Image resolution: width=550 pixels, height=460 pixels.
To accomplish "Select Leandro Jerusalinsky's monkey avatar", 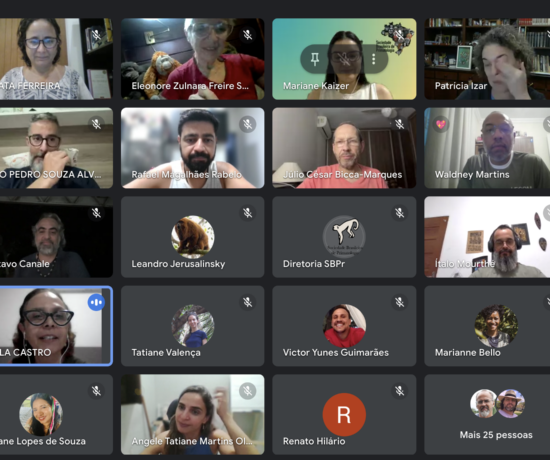I will click(193, 237).
